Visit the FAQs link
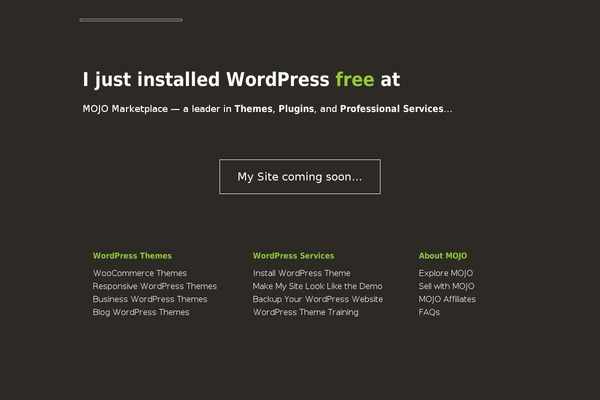The width and height of the screenshot is (600, 400). tap(429, 312)
